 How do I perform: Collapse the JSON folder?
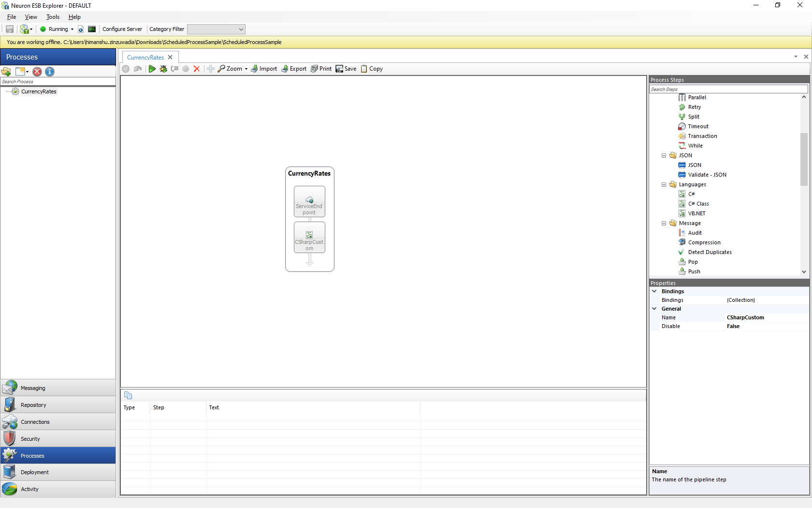click(x=664, y=155)
